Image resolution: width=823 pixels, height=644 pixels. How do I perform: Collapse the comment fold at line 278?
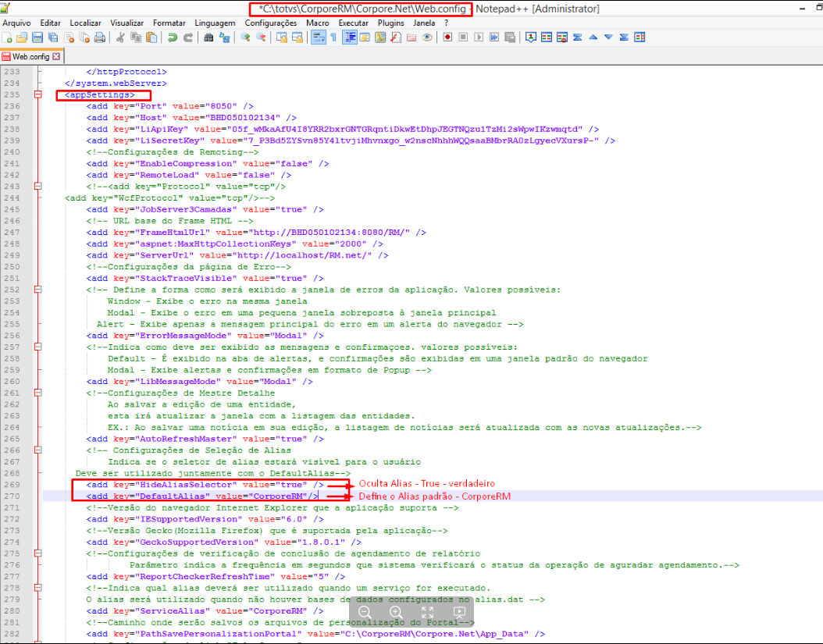pyautogui.click(x=37, y=588)
